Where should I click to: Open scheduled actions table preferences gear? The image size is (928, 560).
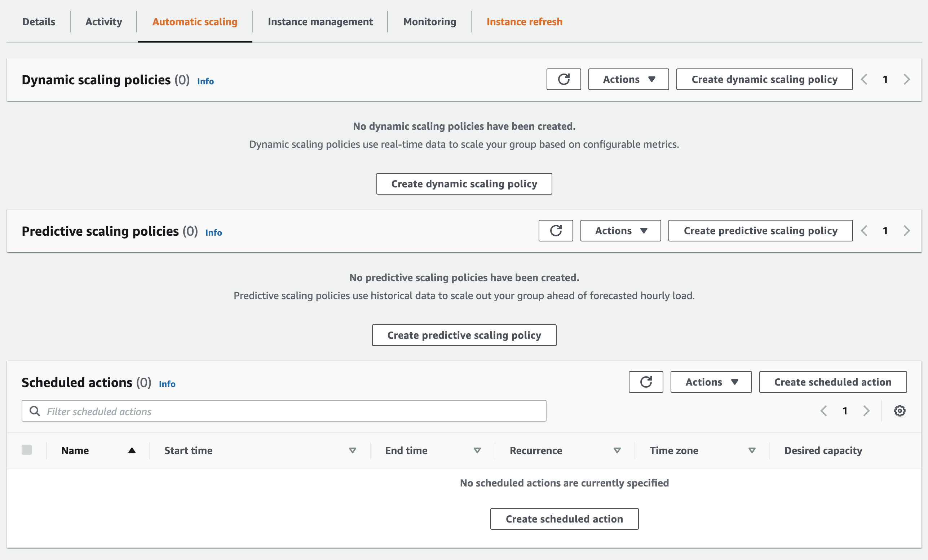coord(900,411)
